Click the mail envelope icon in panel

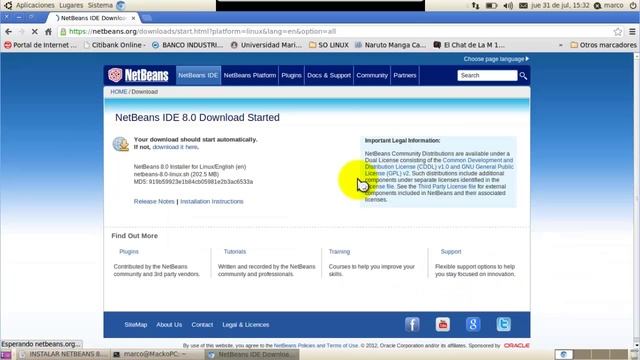coord(523,5)
